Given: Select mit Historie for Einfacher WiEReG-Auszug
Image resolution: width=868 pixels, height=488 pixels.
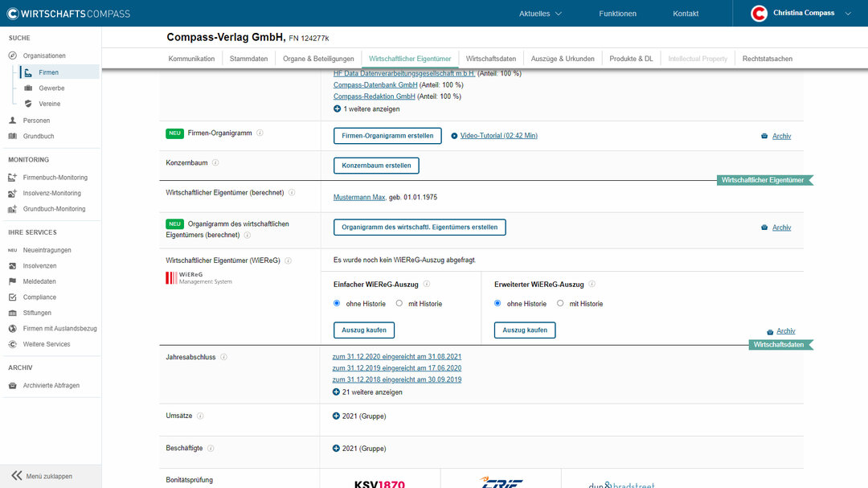Looking at the screenshot, I should point(399,304).
